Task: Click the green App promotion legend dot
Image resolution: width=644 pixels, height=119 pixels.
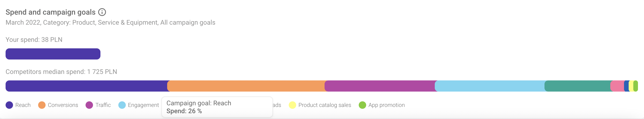Action: click(362, 105)
